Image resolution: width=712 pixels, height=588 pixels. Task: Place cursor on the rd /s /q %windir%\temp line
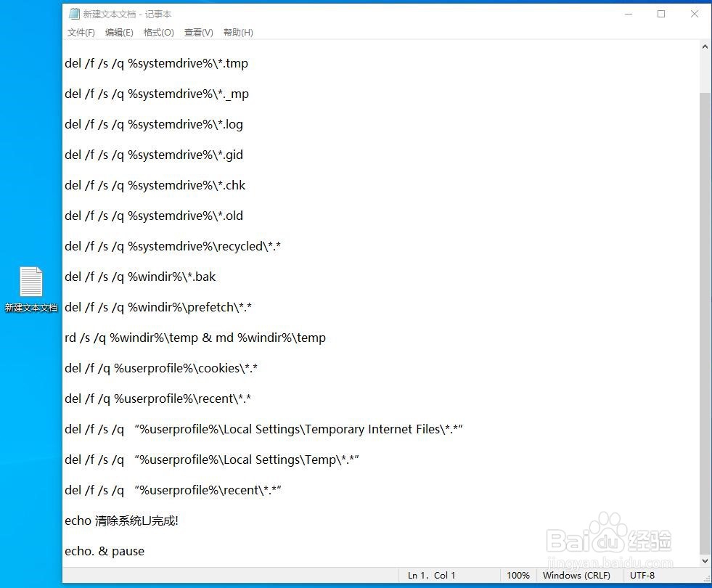(195, 338)
